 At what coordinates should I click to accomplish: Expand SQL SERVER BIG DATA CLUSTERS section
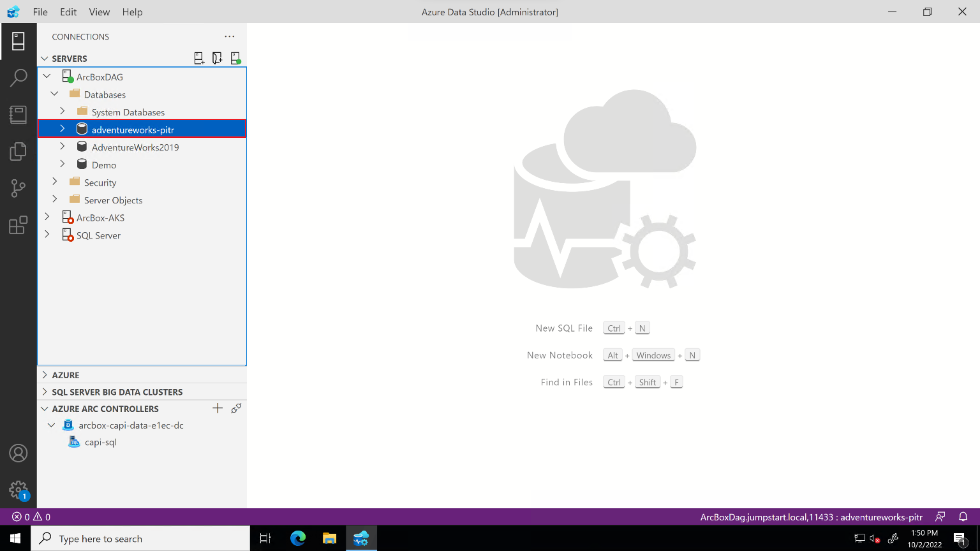click(x=44, y=392)
